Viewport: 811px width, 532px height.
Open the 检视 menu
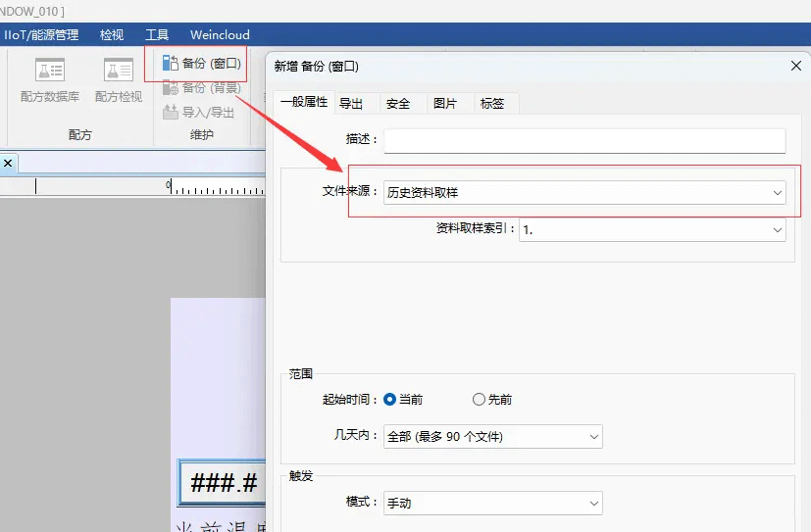[x=112, y=35]
